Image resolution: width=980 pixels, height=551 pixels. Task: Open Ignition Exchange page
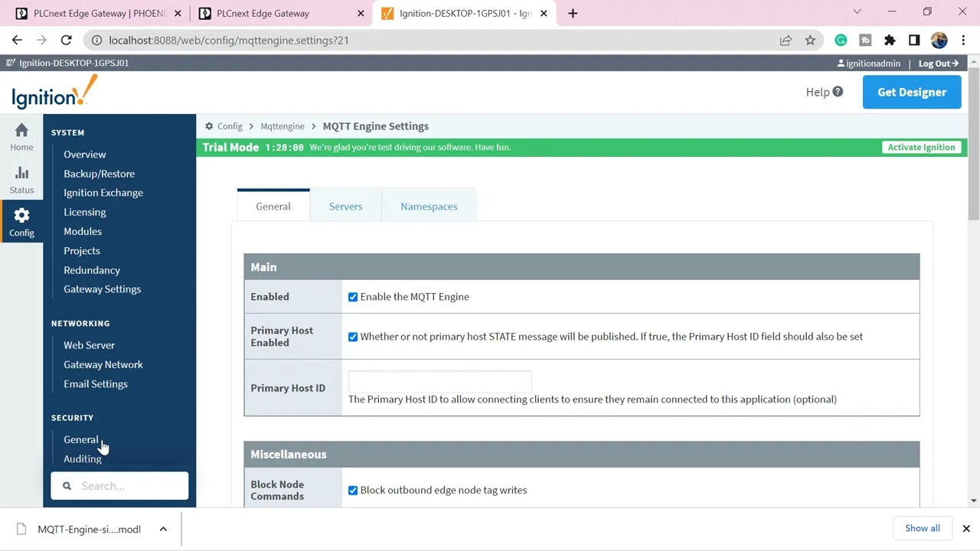(103, 193)
